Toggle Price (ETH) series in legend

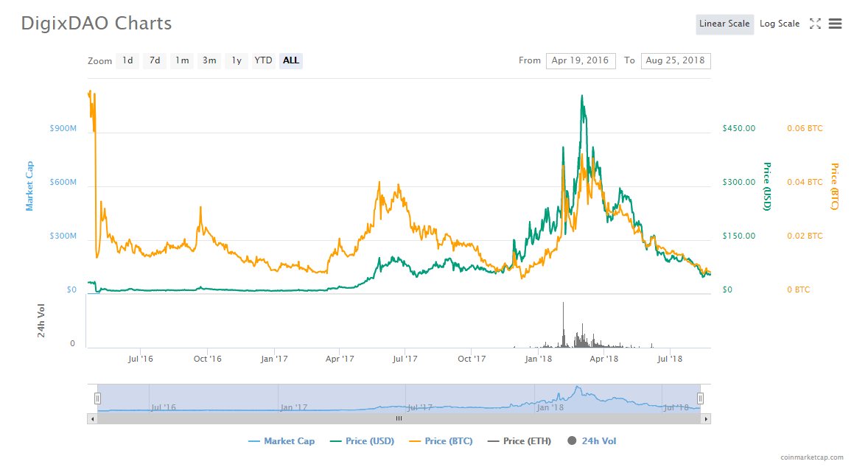pos(519,441)
